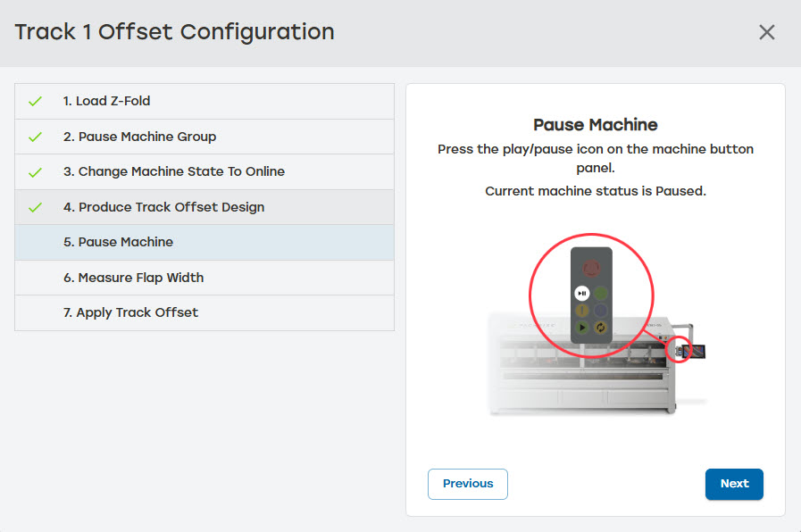This screenshot has height=532, width=801.
Task: Select the highlighted step 5. Pause Machine
Action: [118, 242]
